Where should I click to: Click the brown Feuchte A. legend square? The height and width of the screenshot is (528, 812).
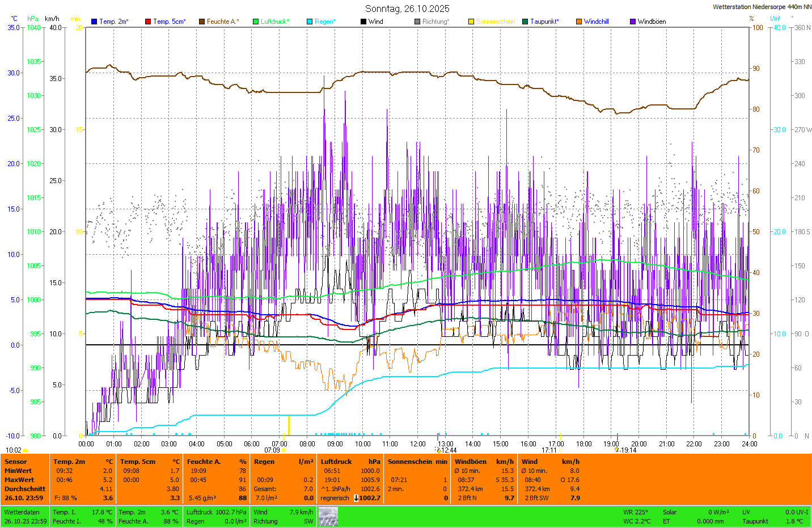(202, 22)
